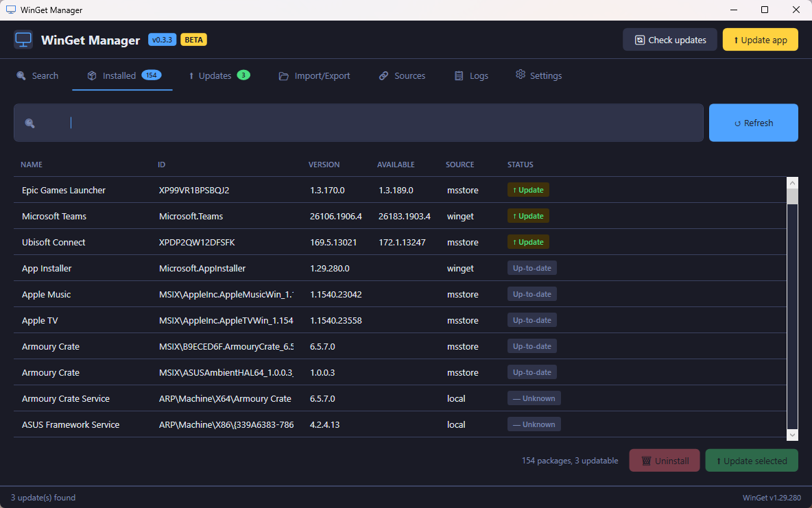Click the Update selected button
812x508 pixels.
(x=752, y=461)
